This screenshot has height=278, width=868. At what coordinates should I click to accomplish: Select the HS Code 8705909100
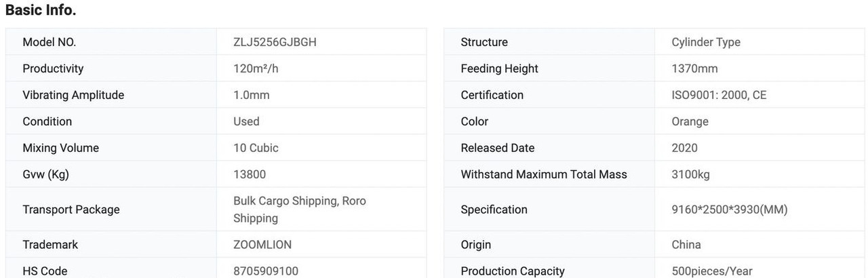(x=266, y=271)
